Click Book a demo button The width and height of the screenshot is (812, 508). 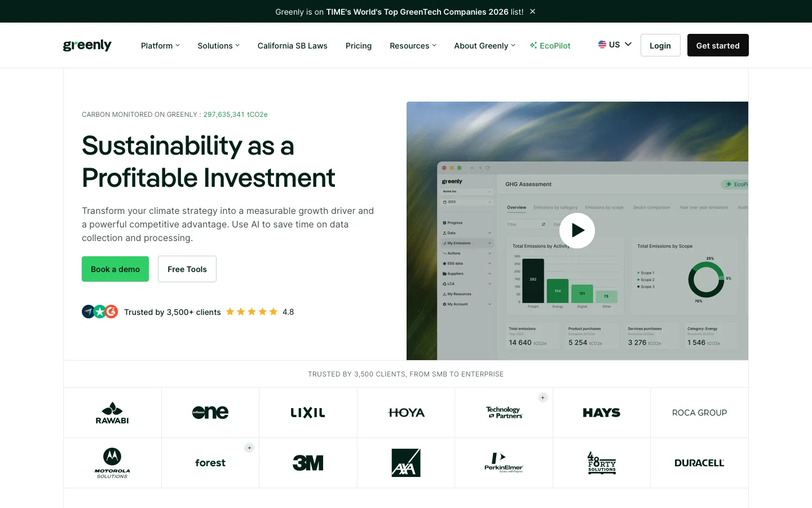(x=115, y=269)
